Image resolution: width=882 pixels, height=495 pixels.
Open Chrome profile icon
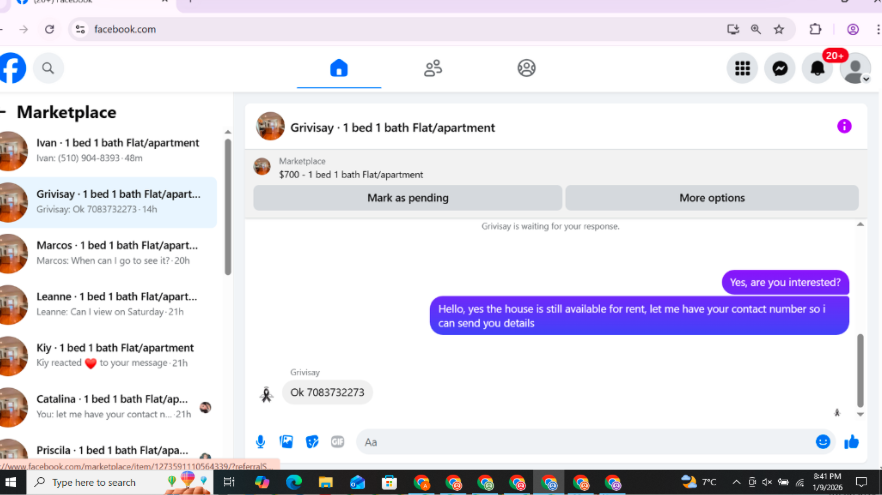(x=853, y=29)
